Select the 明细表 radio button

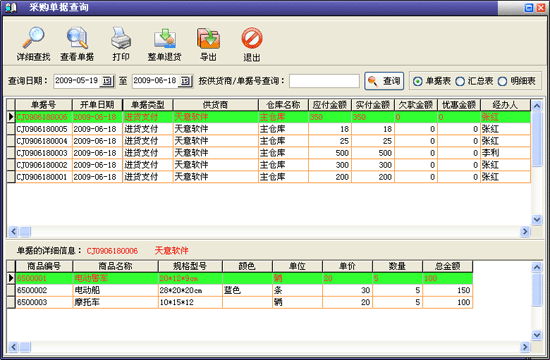502,81
